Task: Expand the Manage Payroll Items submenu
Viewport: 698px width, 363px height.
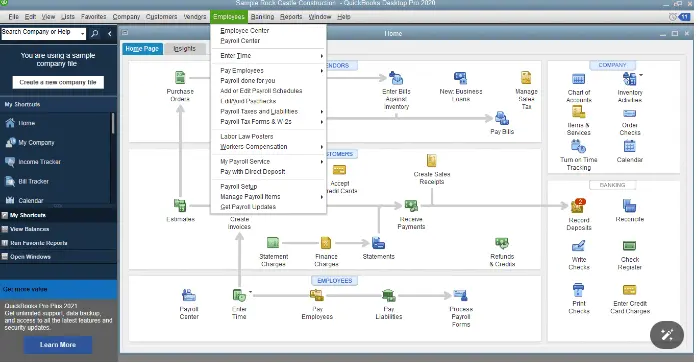Action: [x=321, y=197]
